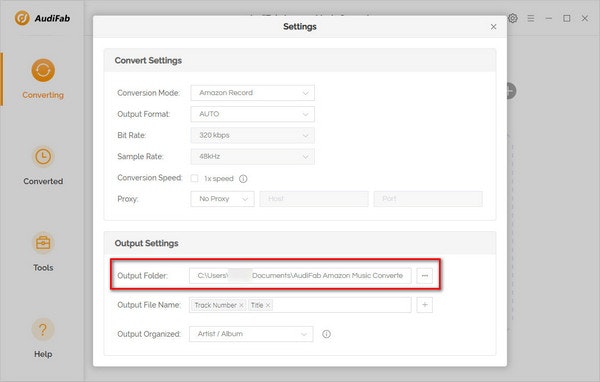The height and width of the screenshot is (382, 600).
Task: Show info about conversion speed
Action: (243, 179)
